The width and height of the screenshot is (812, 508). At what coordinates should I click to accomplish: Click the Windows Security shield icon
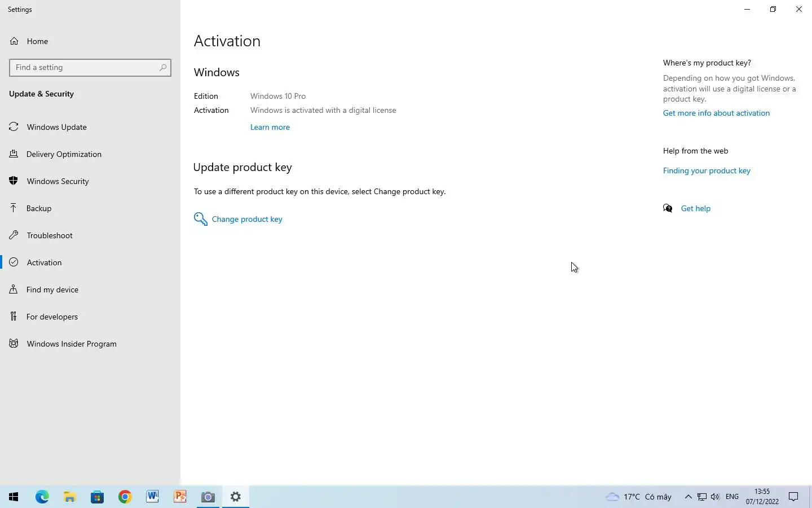coord(14,181)
